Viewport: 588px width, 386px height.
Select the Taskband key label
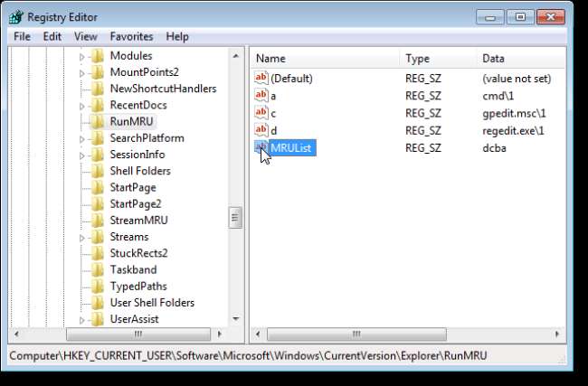coord(133,269)
